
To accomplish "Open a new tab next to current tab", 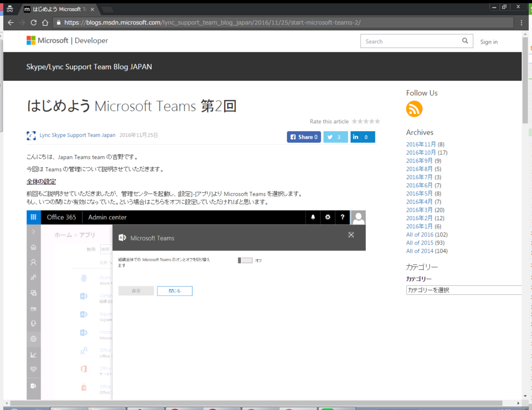I will coord(108,9).
